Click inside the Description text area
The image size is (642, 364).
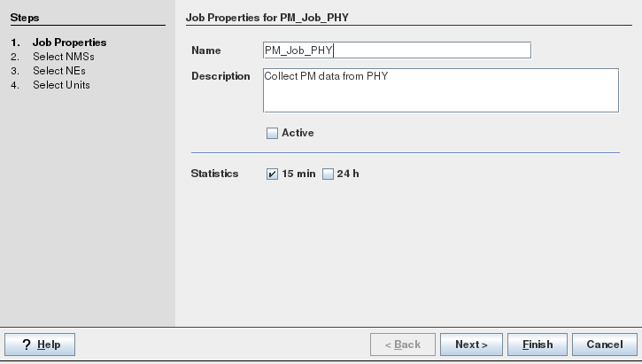point(440,90)
